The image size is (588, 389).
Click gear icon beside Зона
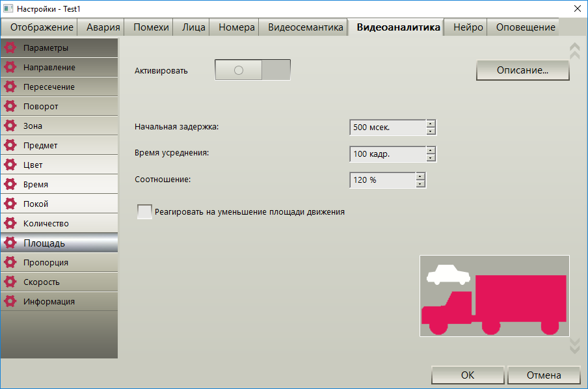click(x=10, y=126)
